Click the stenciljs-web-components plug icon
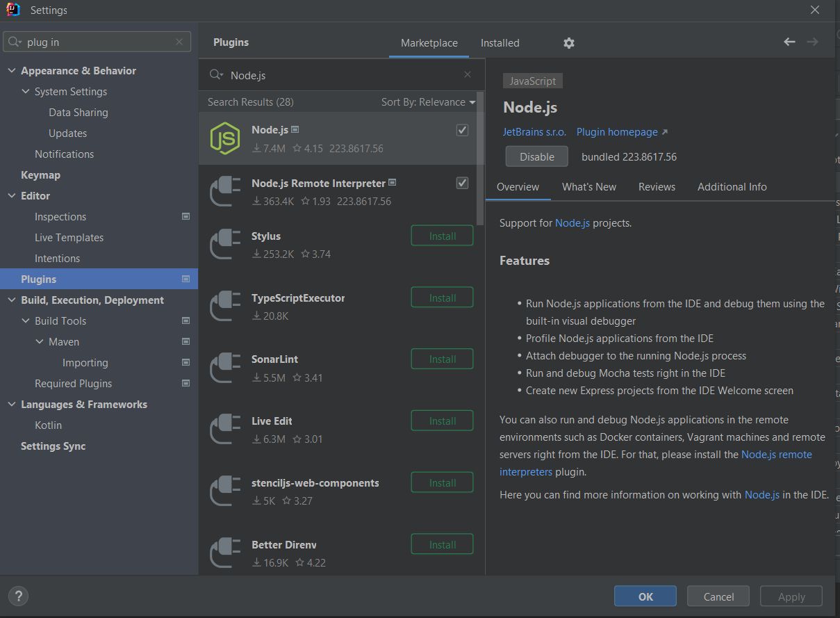 click(225, 491)
